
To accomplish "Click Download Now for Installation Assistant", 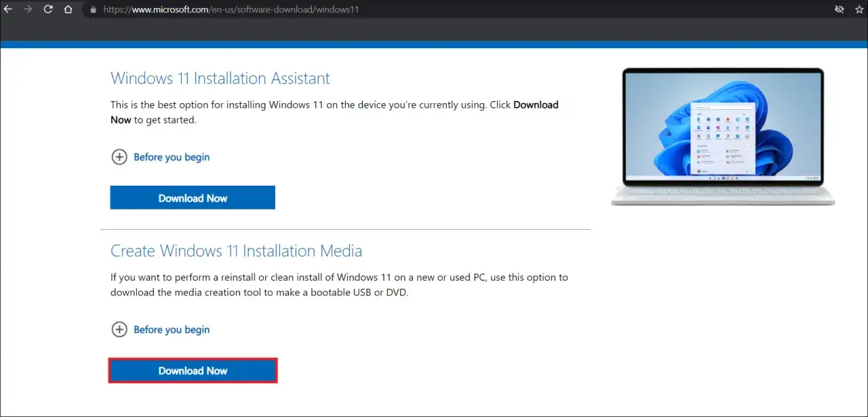I will (x=193, y=197).
